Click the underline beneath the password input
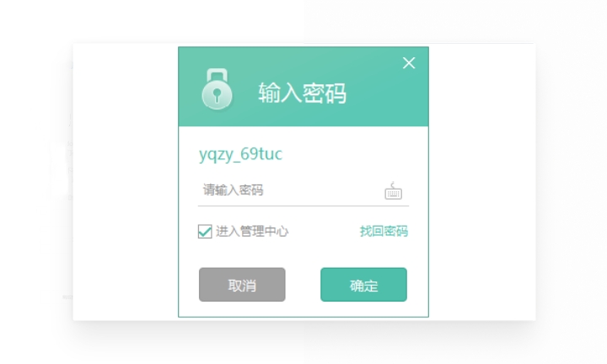This screenshot has height=364, width=607. (x=303, y=206)
